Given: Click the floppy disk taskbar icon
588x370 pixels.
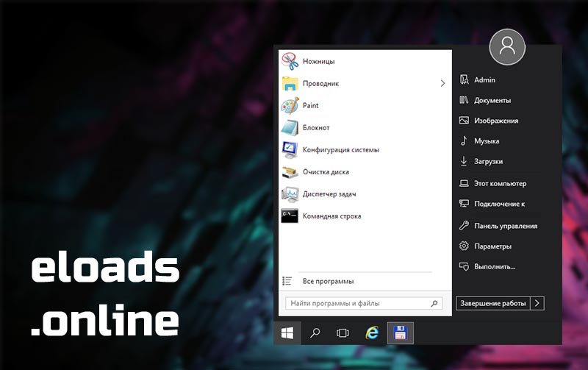Looking at the screenshot, I should coord(401,333).
